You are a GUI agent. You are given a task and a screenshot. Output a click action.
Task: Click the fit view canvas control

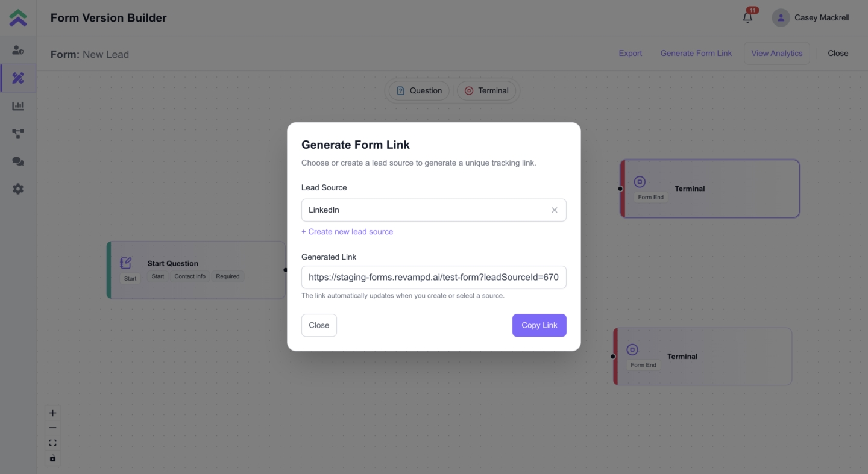52,443
